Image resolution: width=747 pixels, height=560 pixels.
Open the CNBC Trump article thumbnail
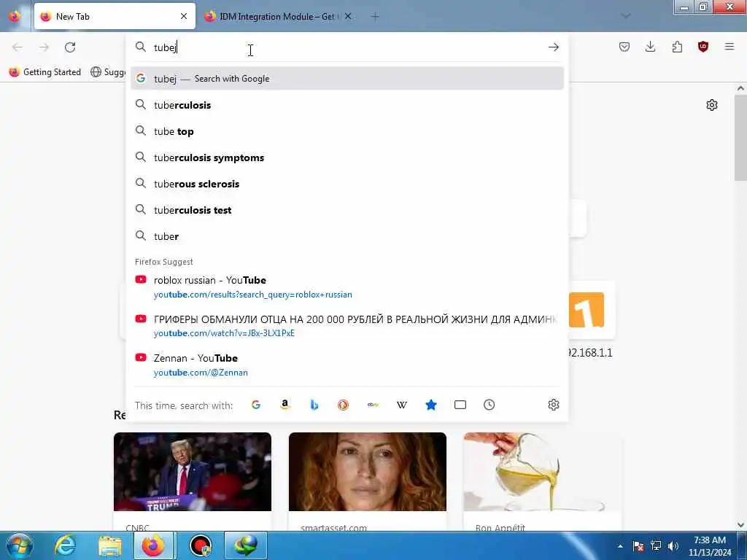coord(193,472)
